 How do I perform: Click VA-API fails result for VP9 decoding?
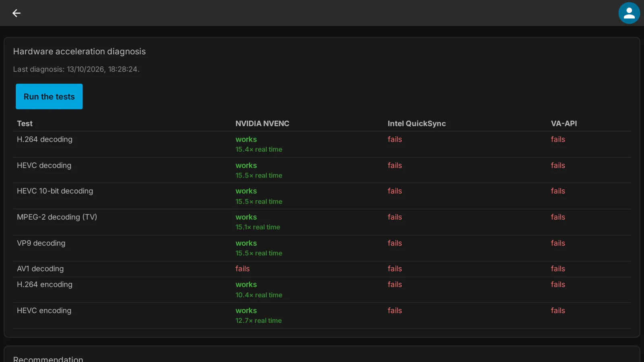click(558, 243)
